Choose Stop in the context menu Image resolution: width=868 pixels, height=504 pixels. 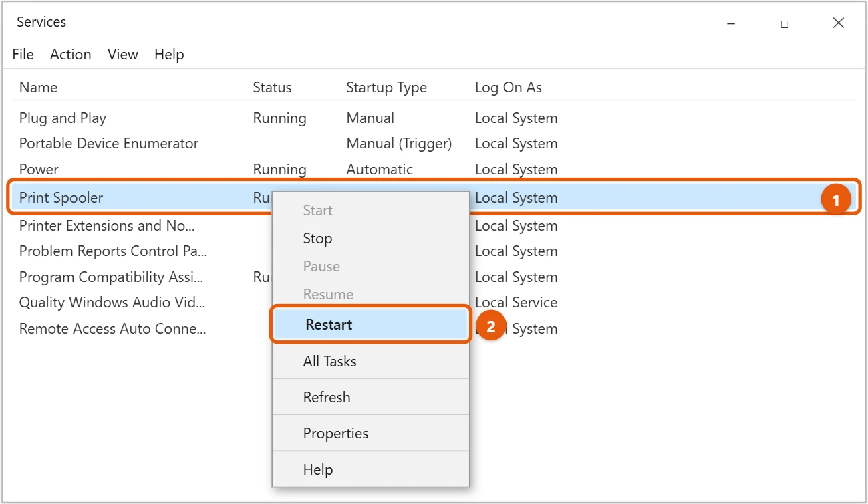[x=371, y=239]
